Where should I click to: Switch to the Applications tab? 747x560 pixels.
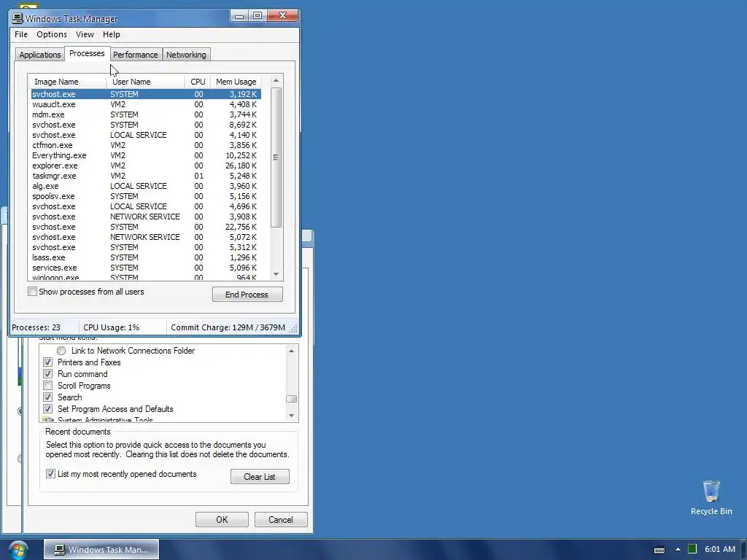click(40, 55)
